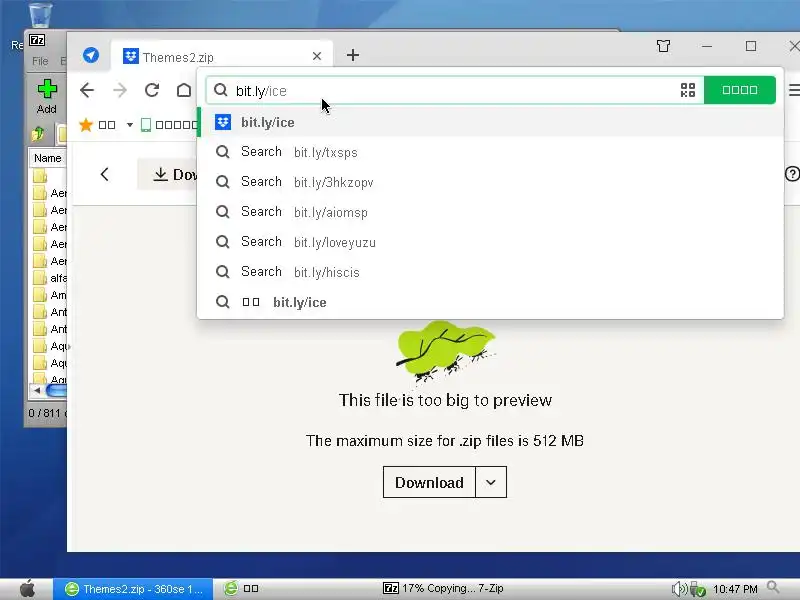This screenshot has height=600, width=800.
Task: Click the Download button below the message
Action: [429, 482]
